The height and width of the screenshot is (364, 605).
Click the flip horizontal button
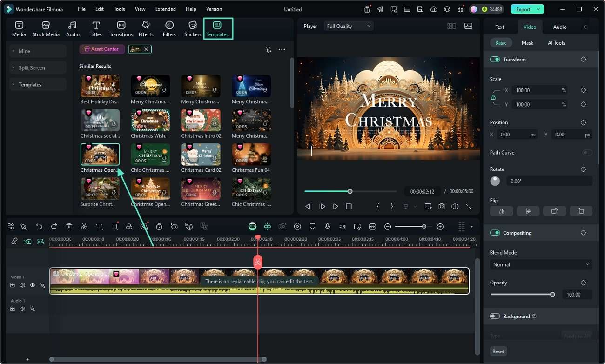point(502,211)
